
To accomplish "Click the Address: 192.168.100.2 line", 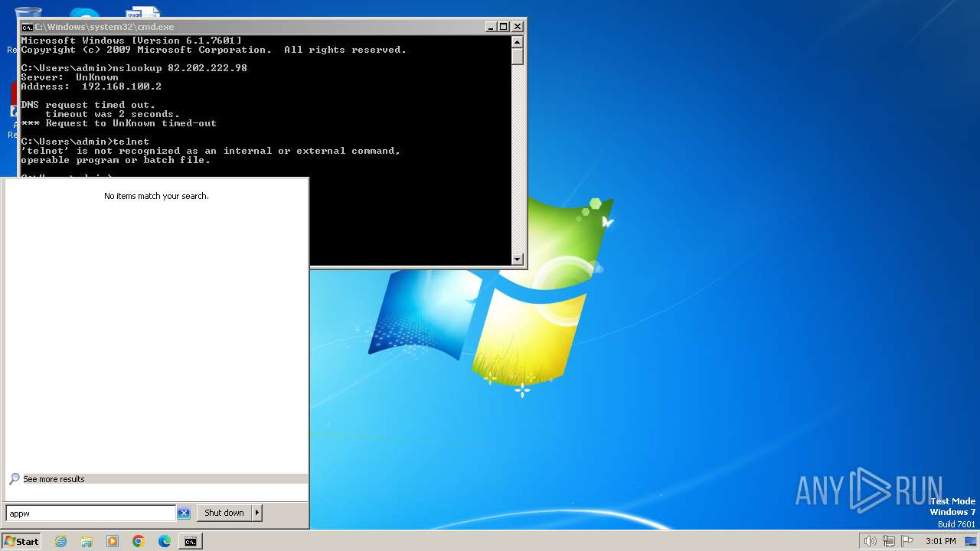I will 91,86.
